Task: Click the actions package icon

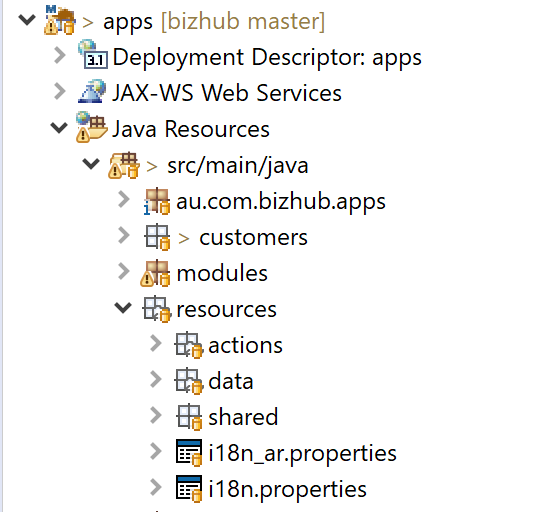Action: [188, 345]
